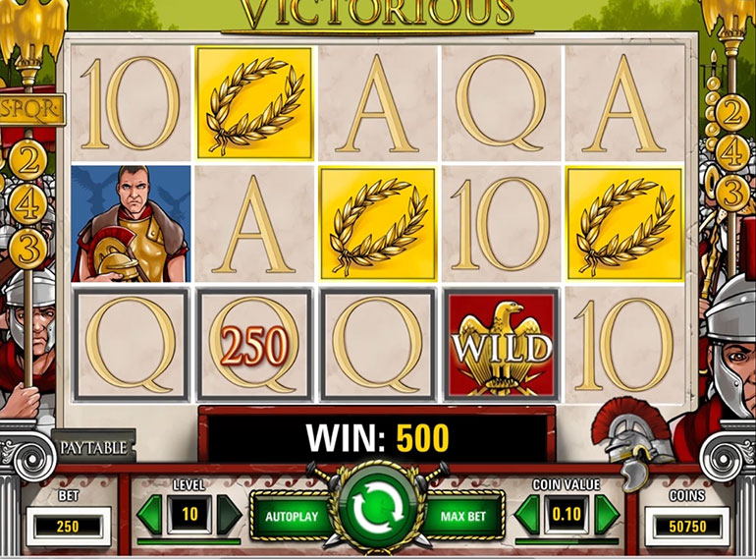The height and width of the screenshot is (560, 756).
Task: Click the Wild eagle symbol
Action: tap(502, 346)
